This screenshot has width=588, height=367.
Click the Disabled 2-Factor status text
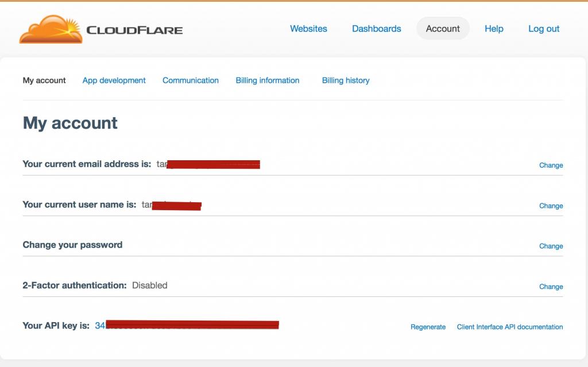(149, 285)
